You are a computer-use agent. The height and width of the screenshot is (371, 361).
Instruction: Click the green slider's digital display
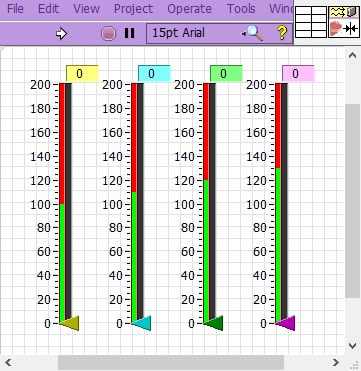pyautogui.click(x=226, y=73)
